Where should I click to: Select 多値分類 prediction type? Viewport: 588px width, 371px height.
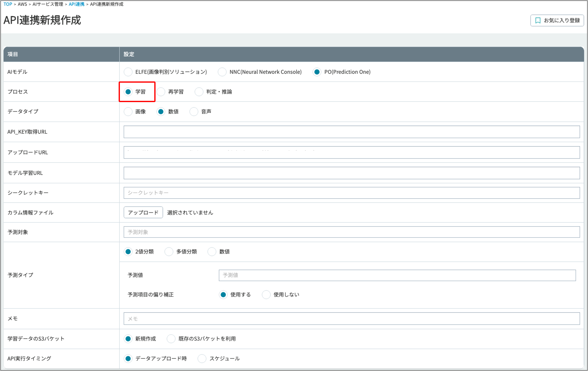(169, 252)
